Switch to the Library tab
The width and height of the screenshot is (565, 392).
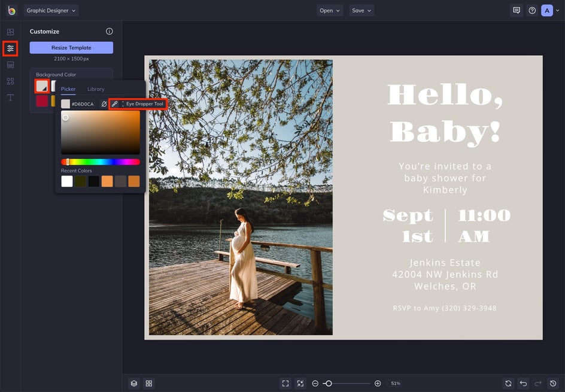[96, 89]
